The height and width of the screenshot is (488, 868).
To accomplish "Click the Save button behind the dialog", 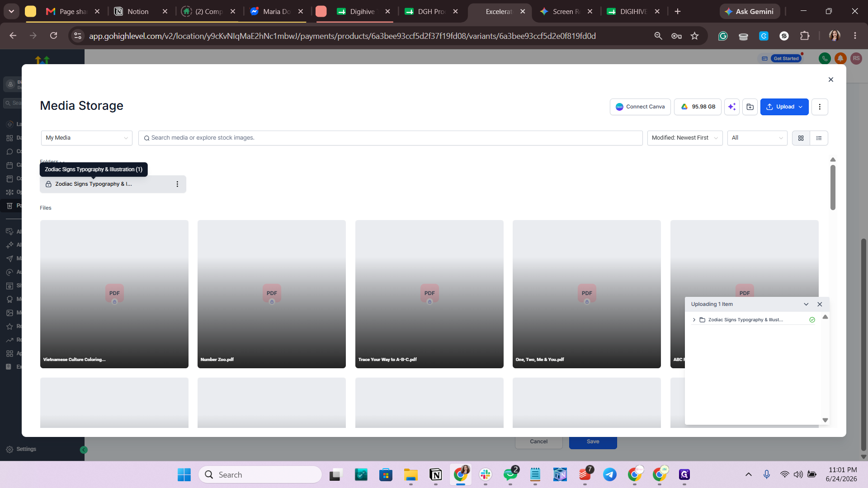I will [x=593, y=442].
